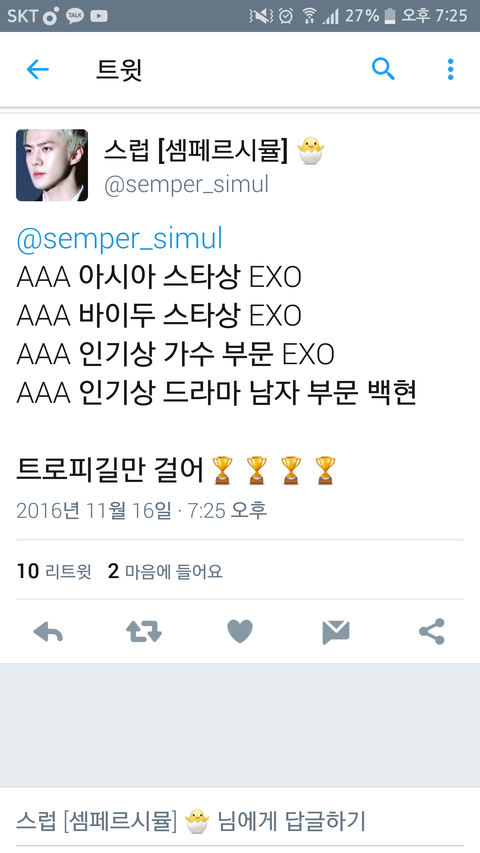Screen dimensions: 480x853
Task: View the 10 리트윗 list
Action: click(x=54, y=571)
